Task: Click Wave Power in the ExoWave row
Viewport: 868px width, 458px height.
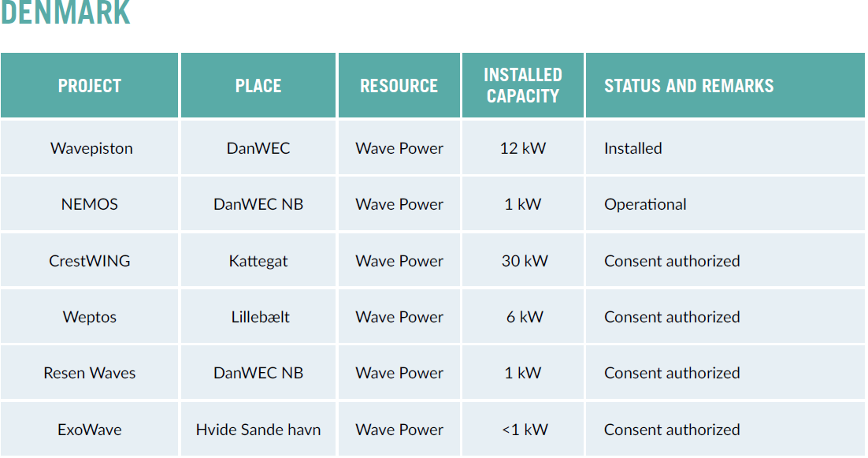Action: [x=399, y=430]
